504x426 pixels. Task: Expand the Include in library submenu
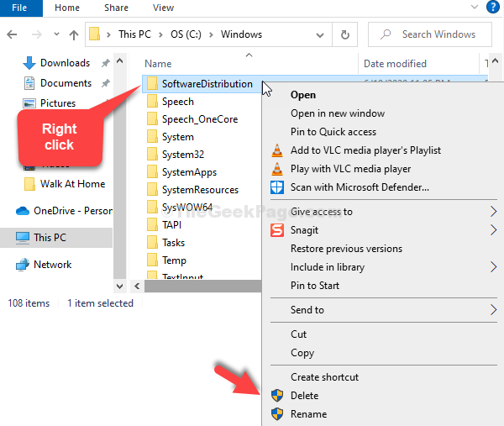(x=382, y=267)
